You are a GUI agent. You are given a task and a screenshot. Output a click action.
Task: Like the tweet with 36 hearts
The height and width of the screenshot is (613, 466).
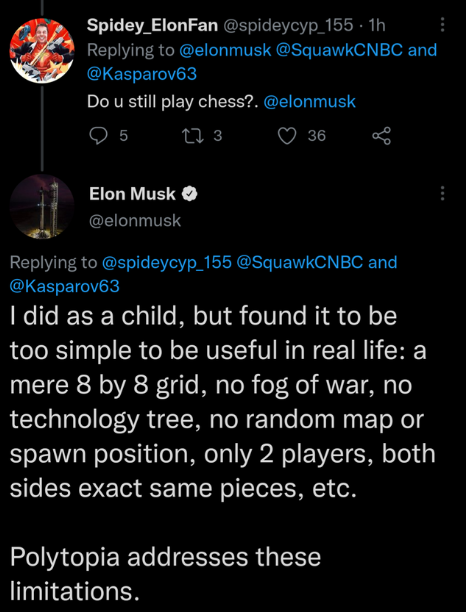click(x=287, y=136)
